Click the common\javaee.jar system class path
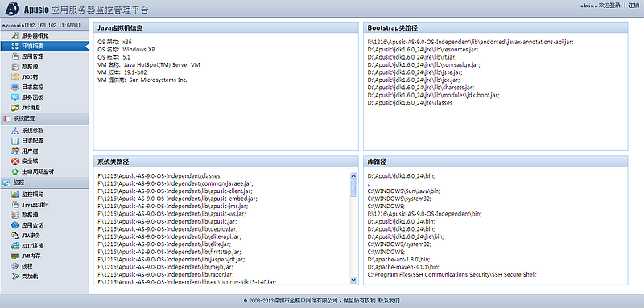This screenshot has height=308, width=644. coord(175,183)
